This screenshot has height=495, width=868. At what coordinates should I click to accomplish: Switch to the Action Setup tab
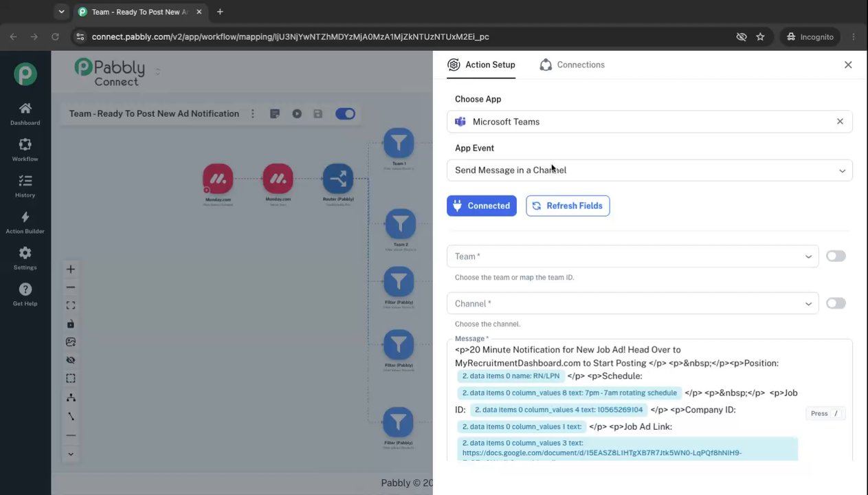[x=481, y=65]
